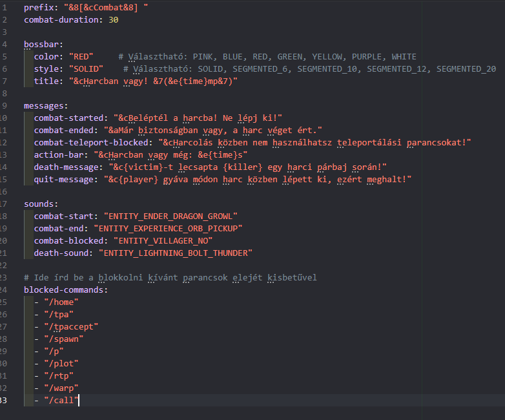The height and width of the screenshot is (420, 505).
Task: Click the "RED" color value
Action: tap(81, 57)
